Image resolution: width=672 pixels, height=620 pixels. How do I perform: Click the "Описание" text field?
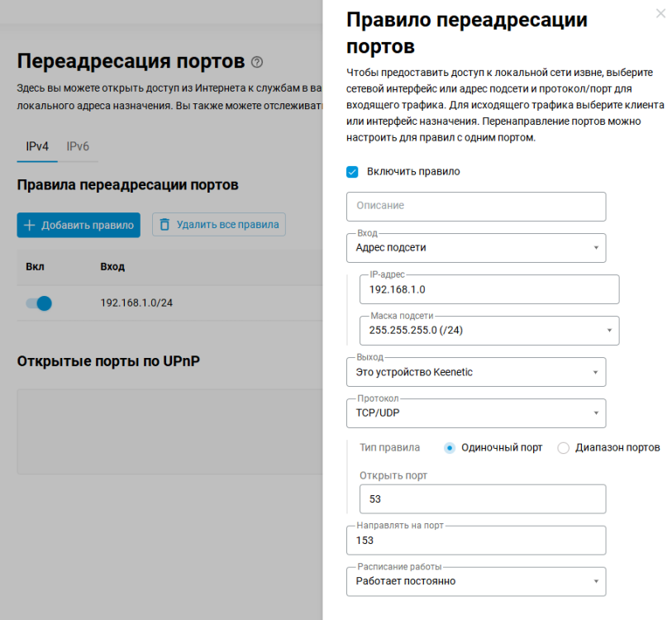(475, 207)
